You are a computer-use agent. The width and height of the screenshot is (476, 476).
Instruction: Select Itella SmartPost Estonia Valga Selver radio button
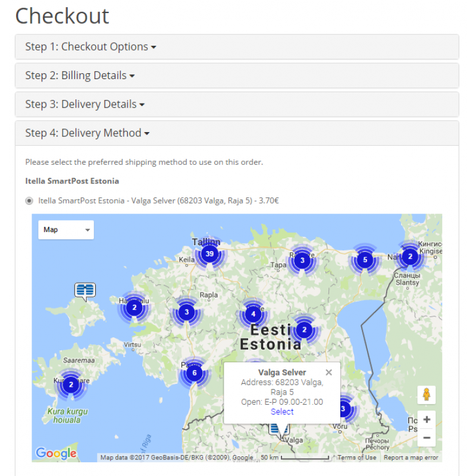pos(29,201)
